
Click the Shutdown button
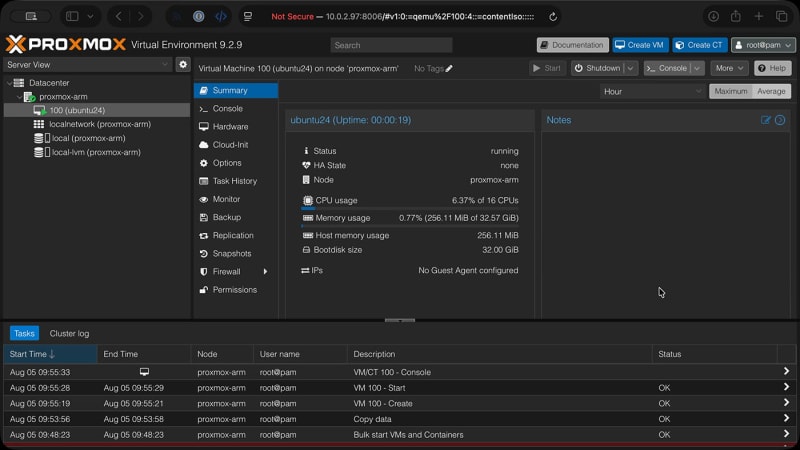[598, 68]
